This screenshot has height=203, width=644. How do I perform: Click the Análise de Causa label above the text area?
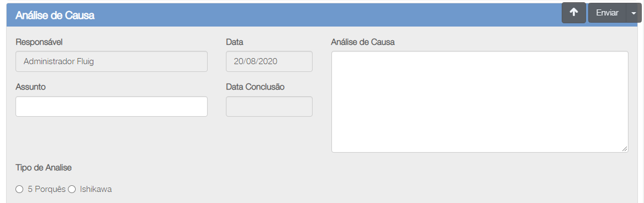(x=363, y=42)
